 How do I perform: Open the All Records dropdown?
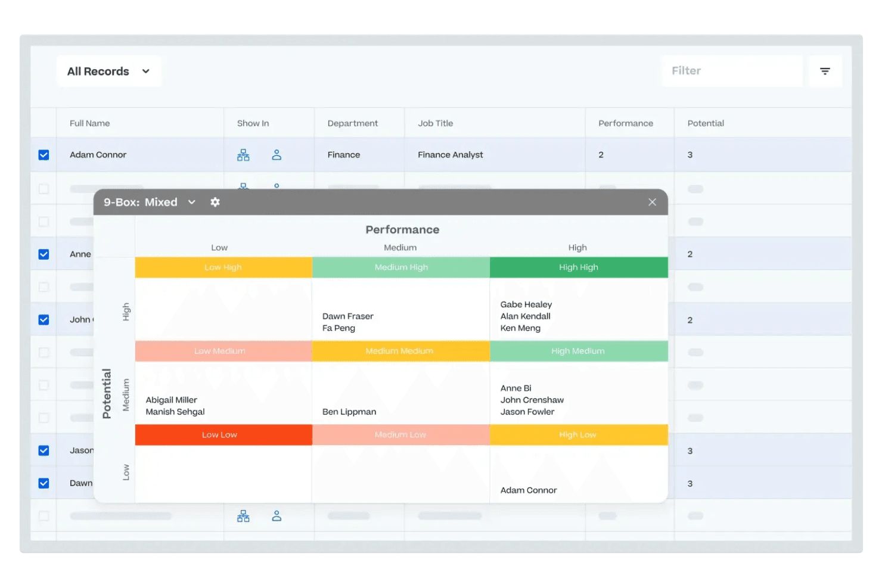(109, 71)
